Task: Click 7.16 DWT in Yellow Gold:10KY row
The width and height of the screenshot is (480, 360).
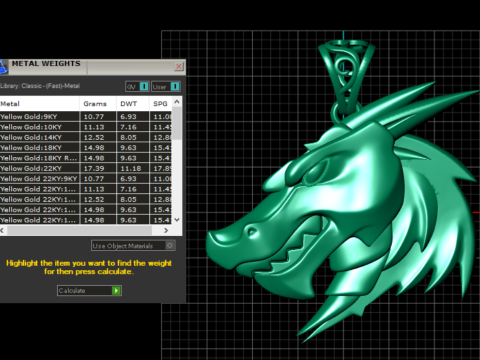Action: tap(128, 127)
